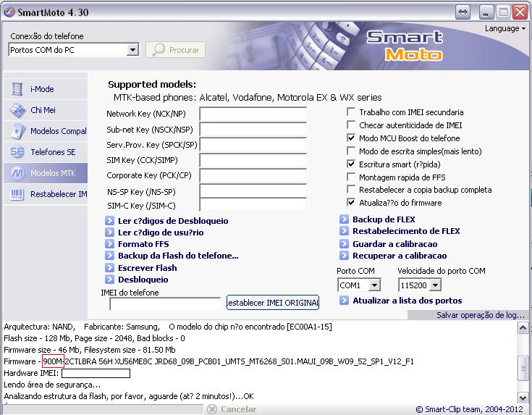
Task: Expand the Velocidade do porto COM dropdown
Action: [435, 285]
